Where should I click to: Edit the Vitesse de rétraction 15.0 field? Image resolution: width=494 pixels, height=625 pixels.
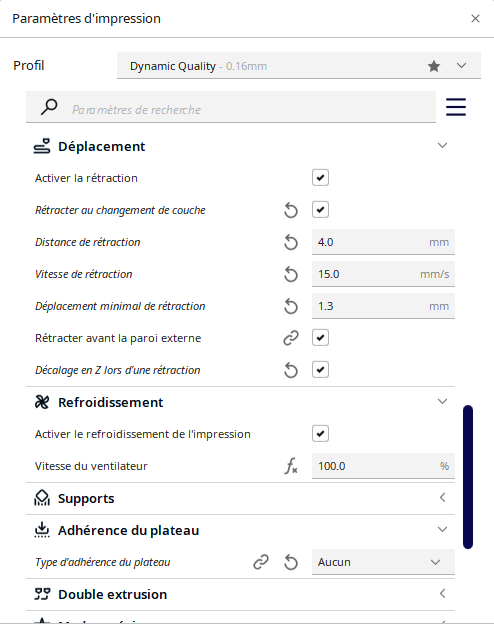383,274
